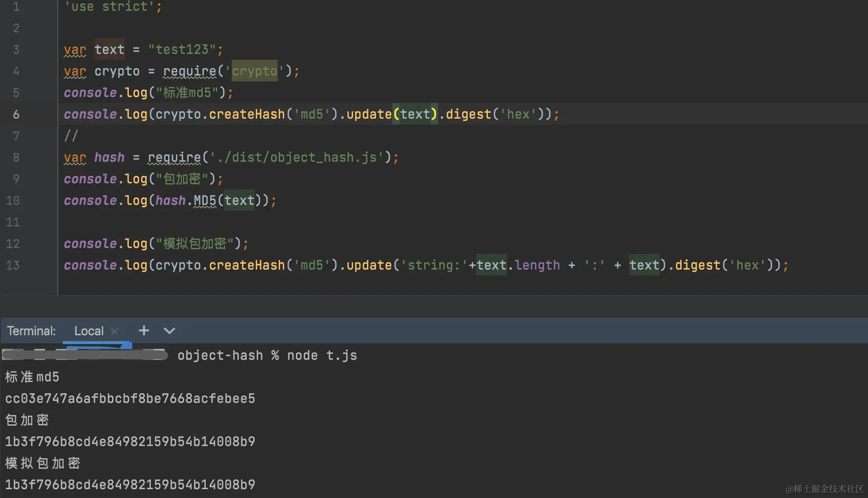Click the cc03e747a6afbbcbf8be7668acfebee5 hash output
868x498 pixels.
(x=130, y=398)
